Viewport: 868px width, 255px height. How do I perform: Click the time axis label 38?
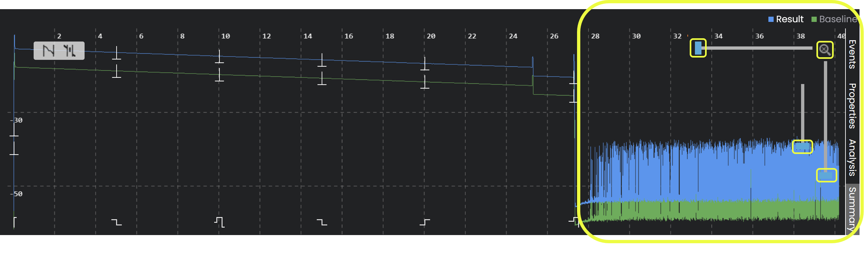tap(801, 36)
